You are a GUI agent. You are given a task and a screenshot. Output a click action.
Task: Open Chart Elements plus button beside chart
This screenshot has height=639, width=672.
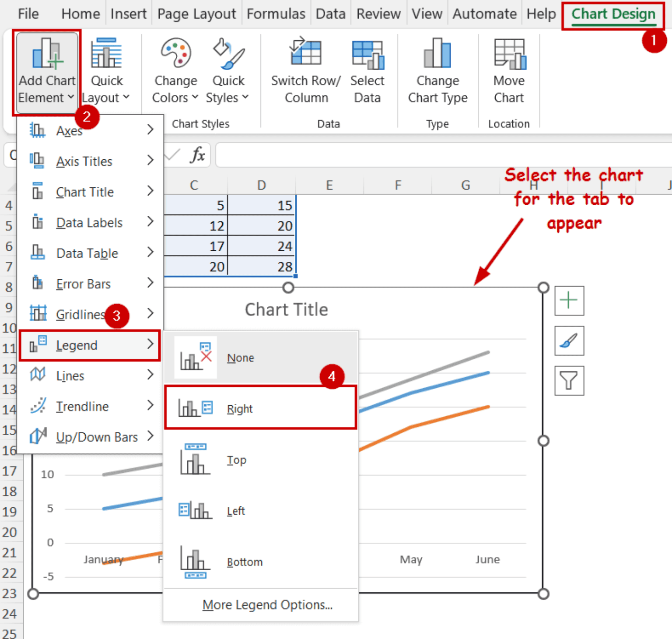568,301
